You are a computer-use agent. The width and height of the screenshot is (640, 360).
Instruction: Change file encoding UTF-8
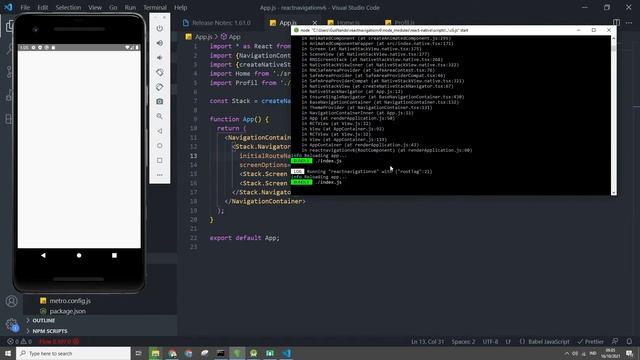pos(490,341)
